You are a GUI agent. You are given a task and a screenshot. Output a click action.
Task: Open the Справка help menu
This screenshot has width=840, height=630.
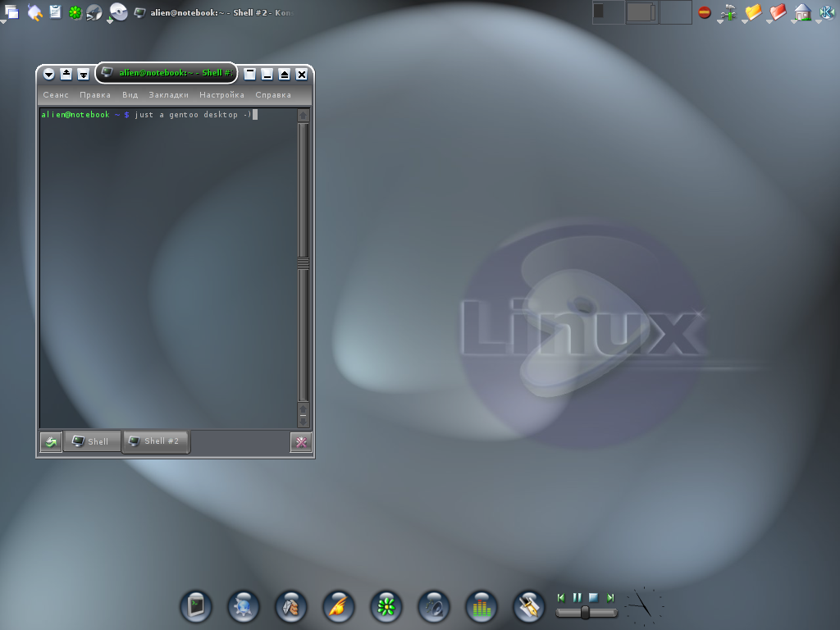pyautogui.click(x=273, y=95)
